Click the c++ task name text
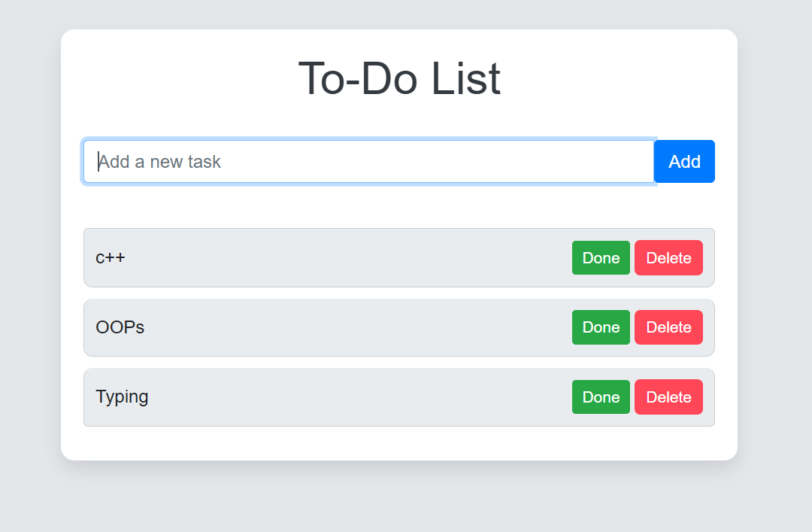 point(111,258)
